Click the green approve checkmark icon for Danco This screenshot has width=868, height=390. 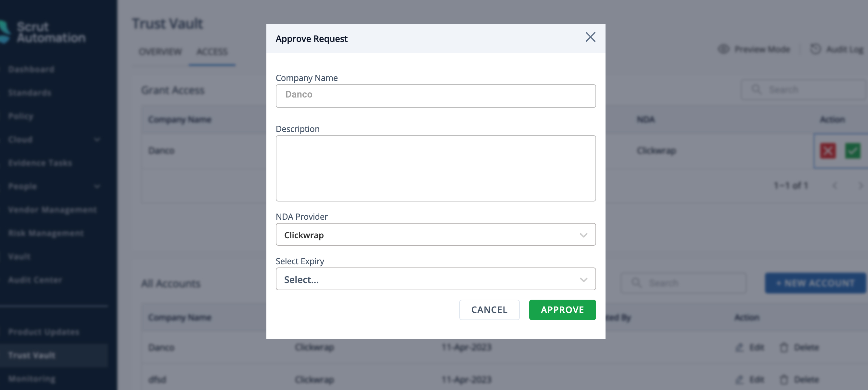point(852,151)
